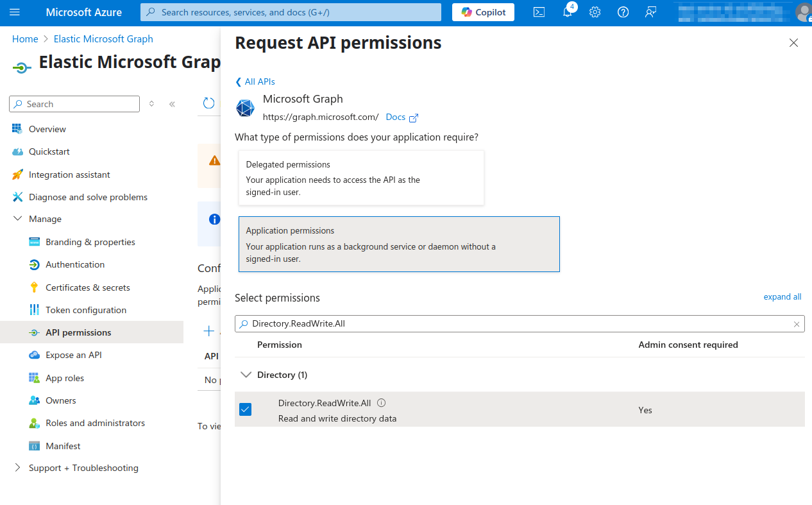Collapse the Manage section in sidebar
This screenshot has width=812, height=505.
pyautogui.click(x=17, y=218)
